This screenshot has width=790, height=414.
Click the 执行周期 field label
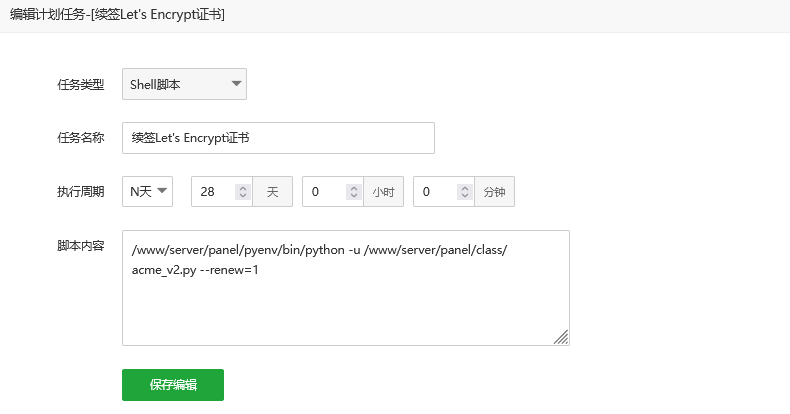(81, 191)
